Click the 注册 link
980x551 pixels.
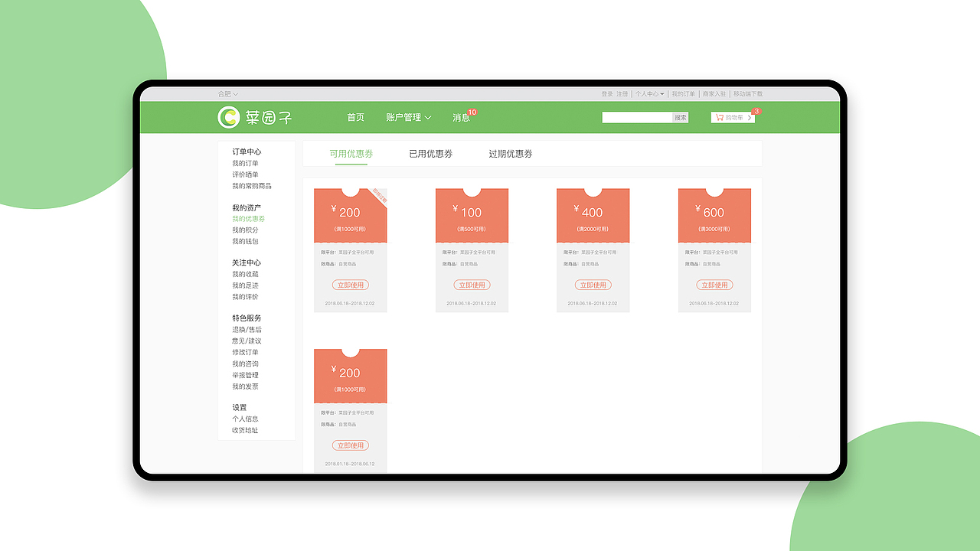(x=622, y=94)
